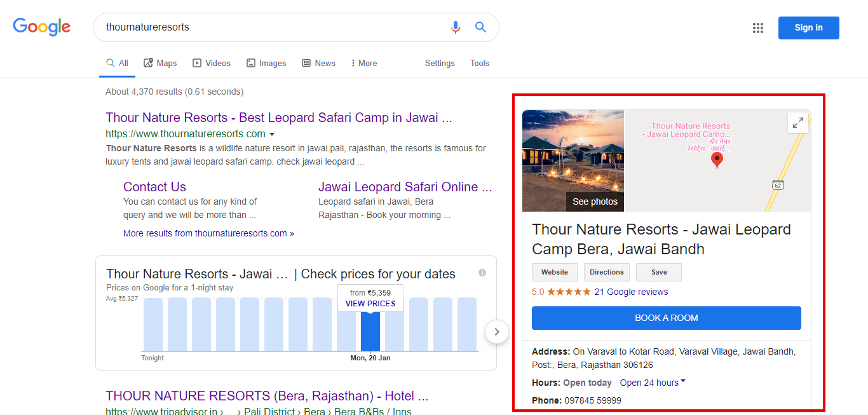The image size is (868, 415).
Task: Switch to the Images tab
Action: 266,63
